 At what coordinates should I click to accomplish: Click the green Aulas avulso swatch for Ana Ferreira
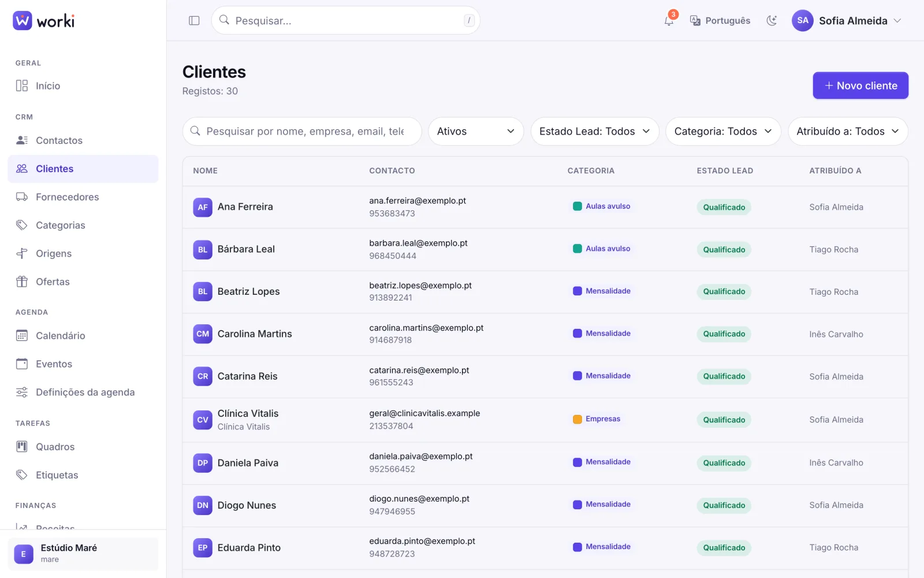pos(577,206)
